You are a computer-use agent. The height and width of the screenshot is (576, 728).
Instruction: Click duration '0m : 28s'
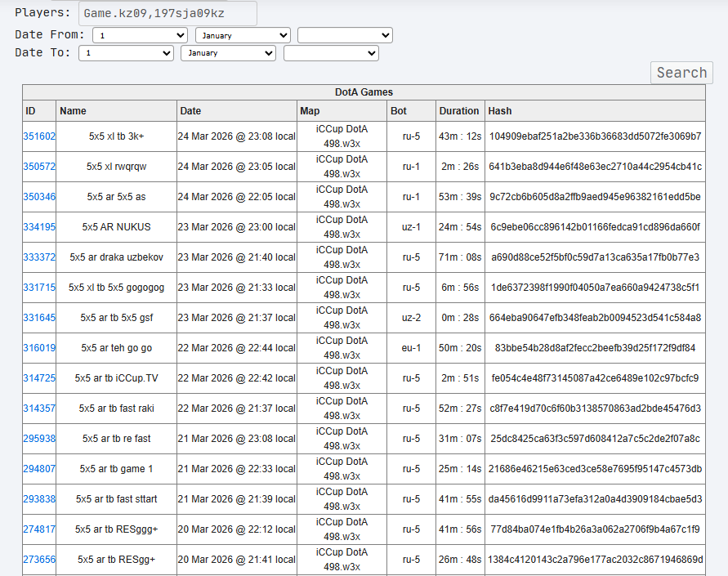tap(460, 318)
